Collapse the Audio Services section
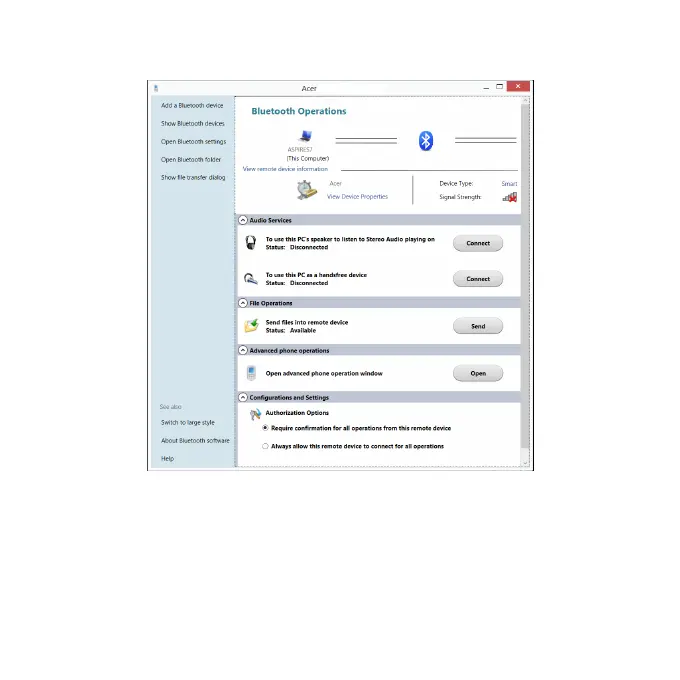The image size is (680, 680). [x=243, y=220]
